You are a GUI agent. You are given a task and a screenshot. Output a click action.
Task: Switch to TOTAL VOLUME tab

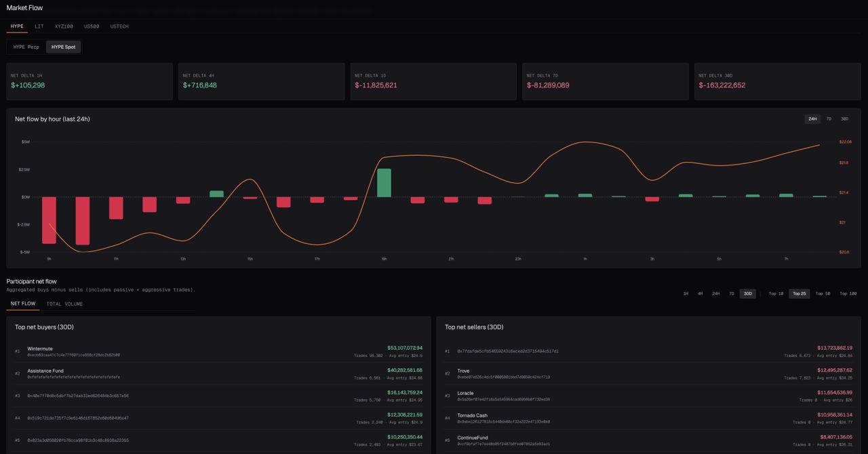(64, 304)
